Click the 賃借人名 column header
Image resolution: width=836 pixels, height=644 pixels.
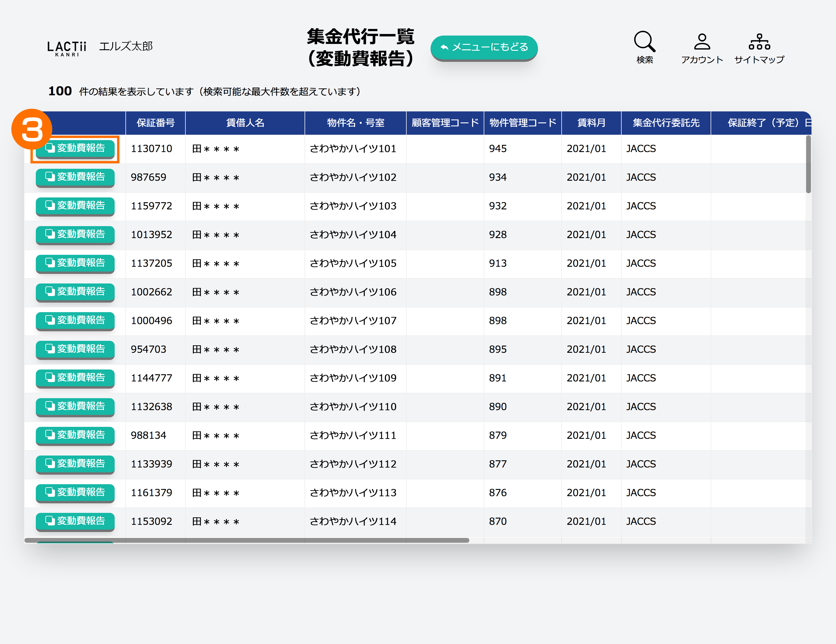pyautogui.click(x=245, y=123)
